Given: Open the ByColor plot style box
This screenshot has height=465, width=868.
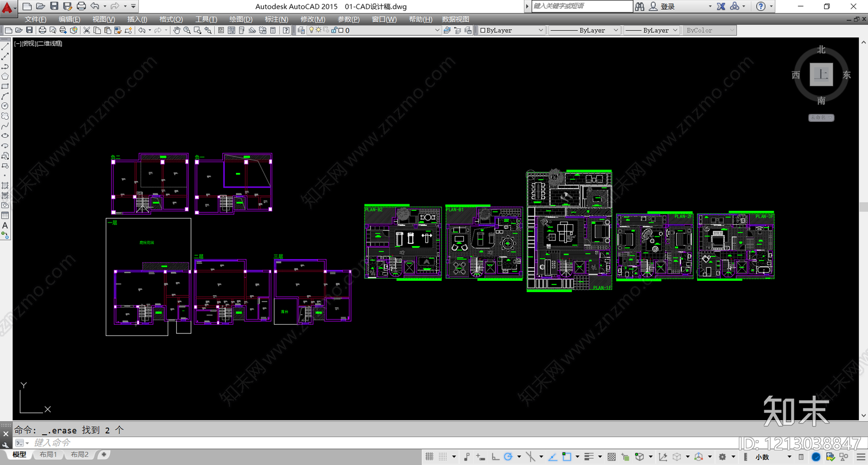Looking at the screenshot, I should (x=709, y=30).
